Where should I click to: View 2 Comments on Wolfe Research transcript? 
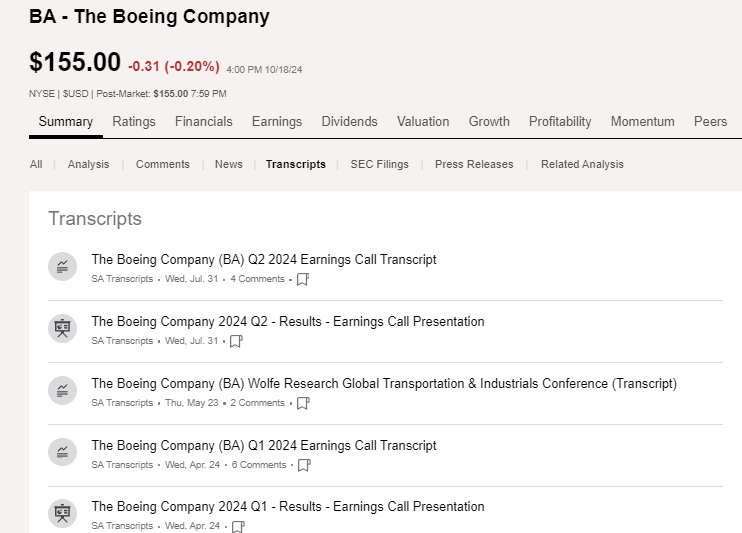257,403
